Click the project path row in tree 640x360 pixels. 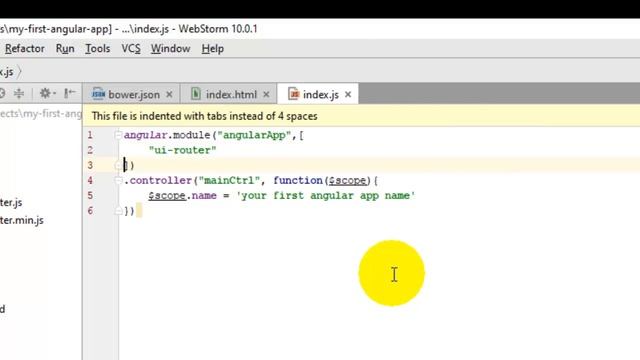pyautogui.click(x=41, y=113)
